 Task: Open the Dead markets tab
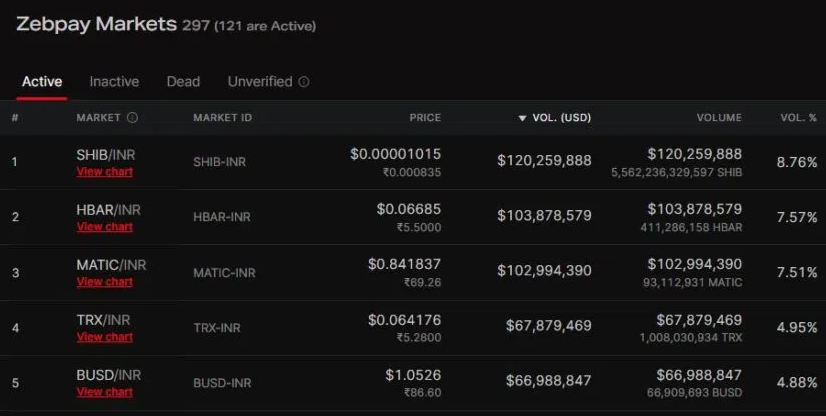coord(183,82)
